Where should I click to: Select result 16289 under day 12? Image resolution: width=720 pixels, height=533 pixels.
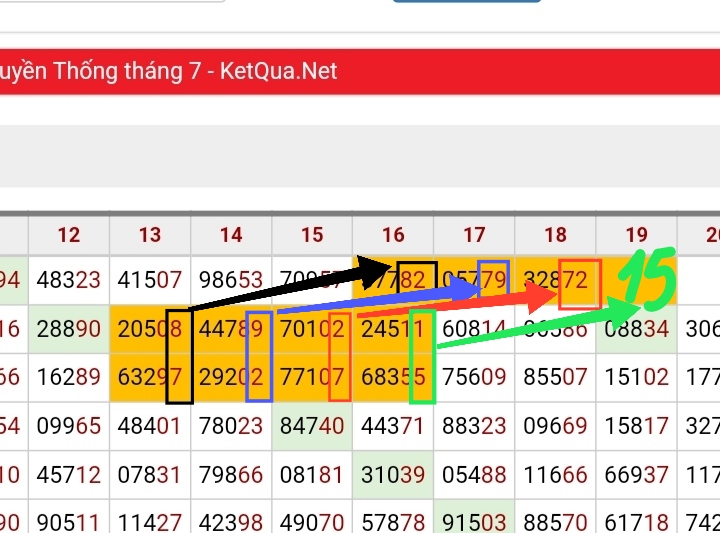tap(69, 377)
